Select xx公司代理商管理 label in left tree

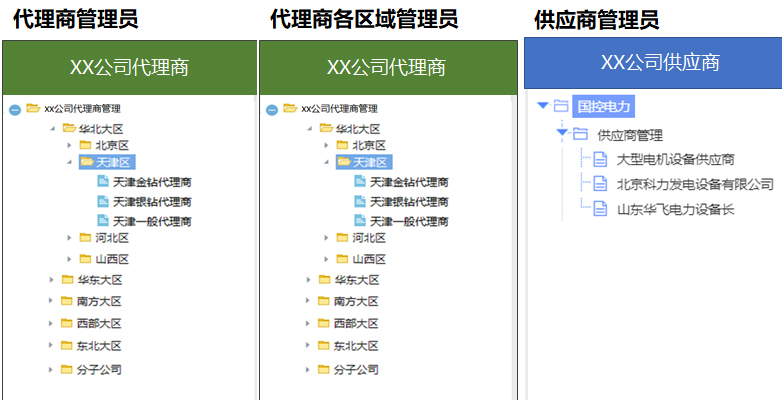coord(82,109)
